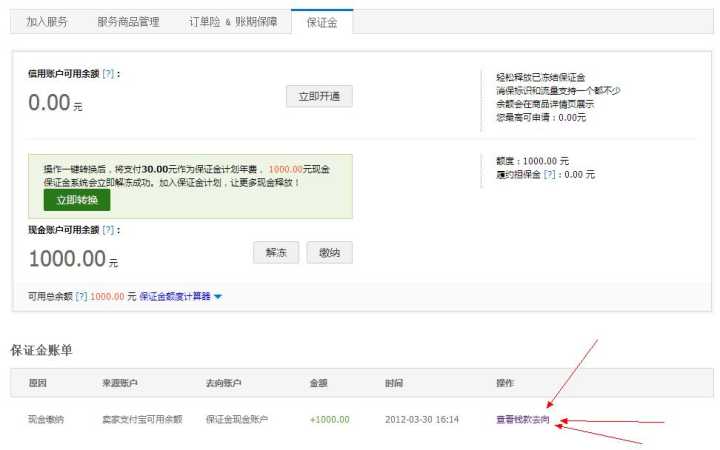Viewport: 720px width, 450px height.
Task: Click the 原因 column header
Action: (x=37, y=383)
